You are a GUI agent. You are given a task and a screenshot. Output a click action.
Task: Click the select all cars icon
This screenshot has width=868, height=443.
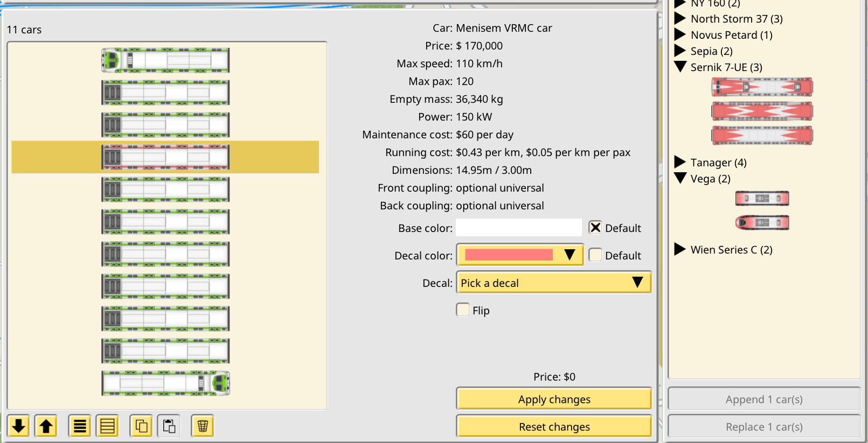point(80,426)
